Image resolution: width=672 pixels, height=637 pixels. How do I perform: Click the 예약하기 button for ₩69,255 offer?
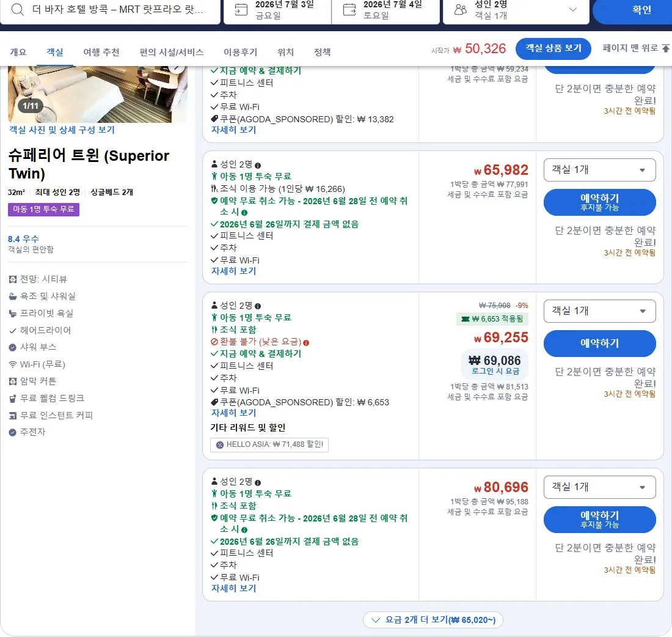tap(599, 343)
